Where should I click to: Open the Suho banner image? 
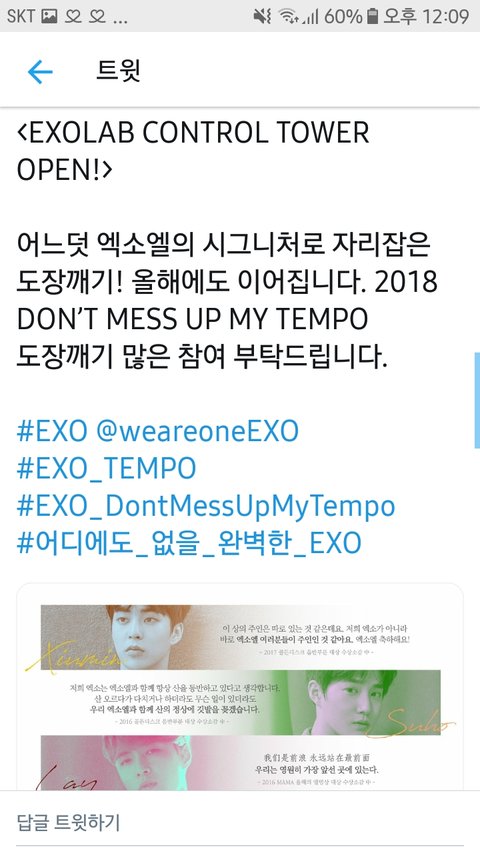[x=240, y=701]
